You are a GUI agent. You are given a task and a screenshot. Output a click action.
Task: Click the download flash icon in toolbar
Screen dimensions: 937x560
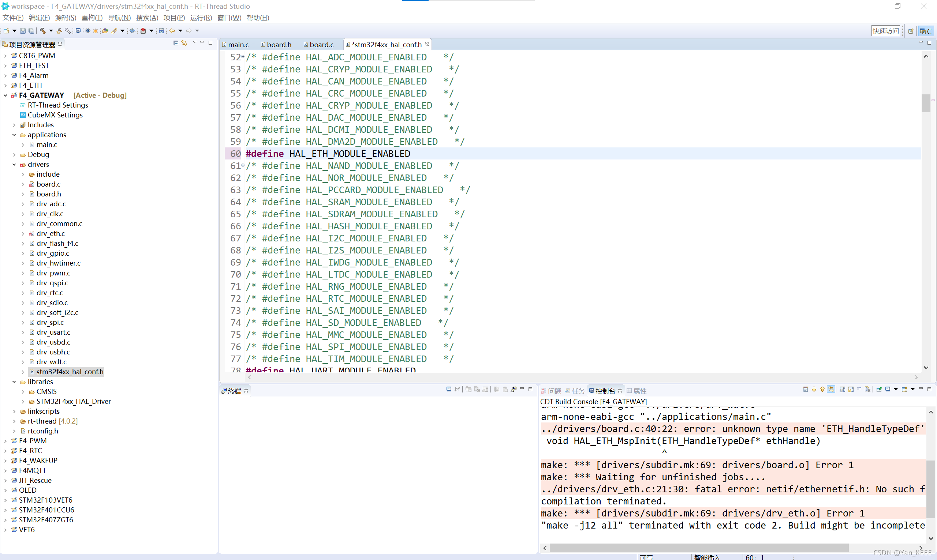[143, 31]
